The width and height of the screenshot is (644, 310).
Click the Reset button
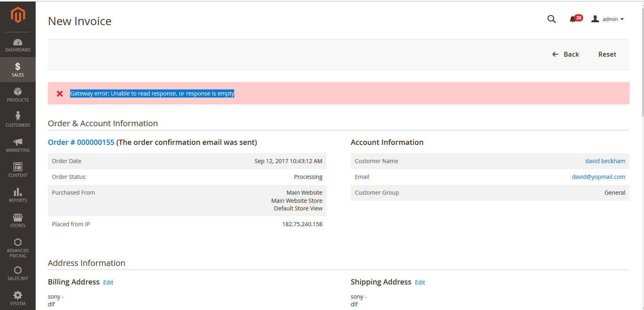(607, 54)
